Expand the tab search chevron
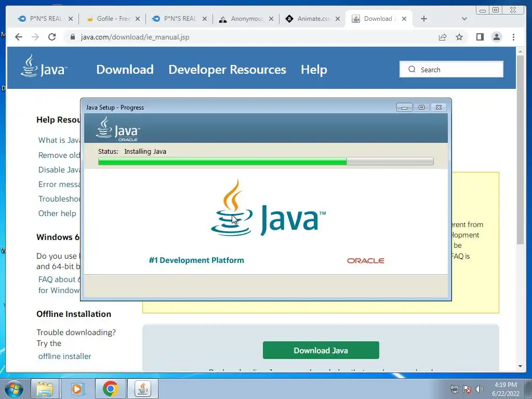Viewport: 532px width, 399px height. [464, 19]
